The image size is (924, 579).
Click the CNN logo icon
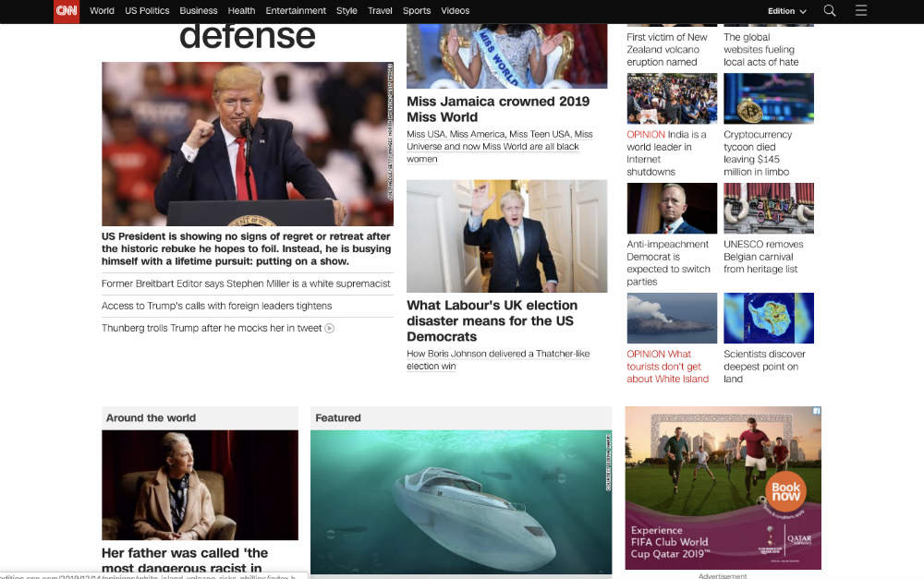pyautogui.click(x=66, y=10)
